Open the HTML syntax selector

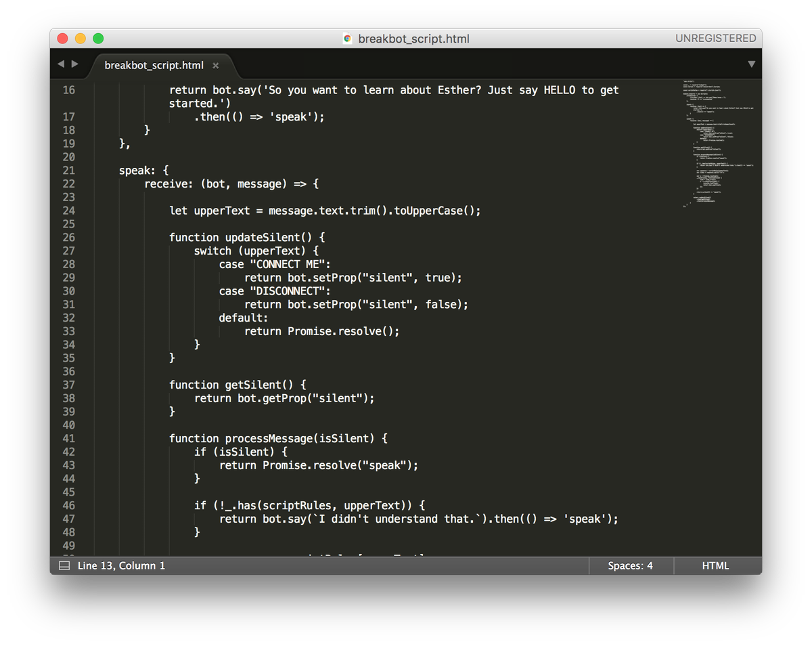(x=715, y=565)
